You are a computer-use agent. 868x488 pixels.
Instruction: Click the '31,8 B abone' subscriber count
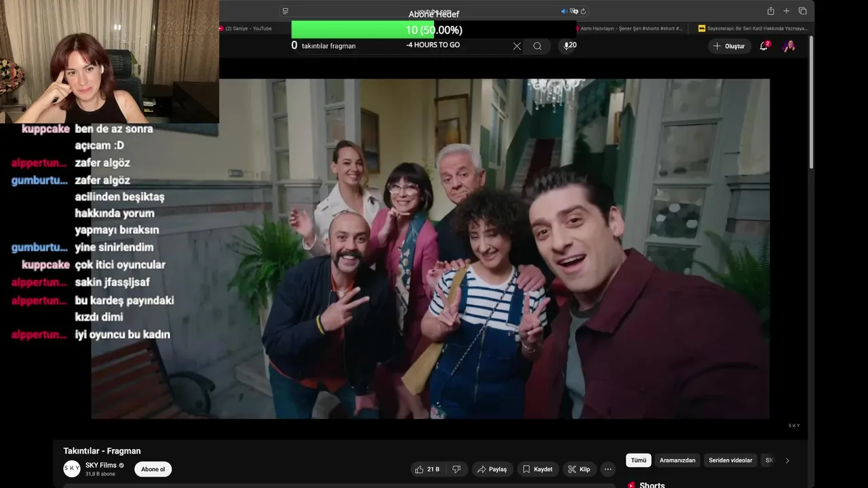[100, 474]
